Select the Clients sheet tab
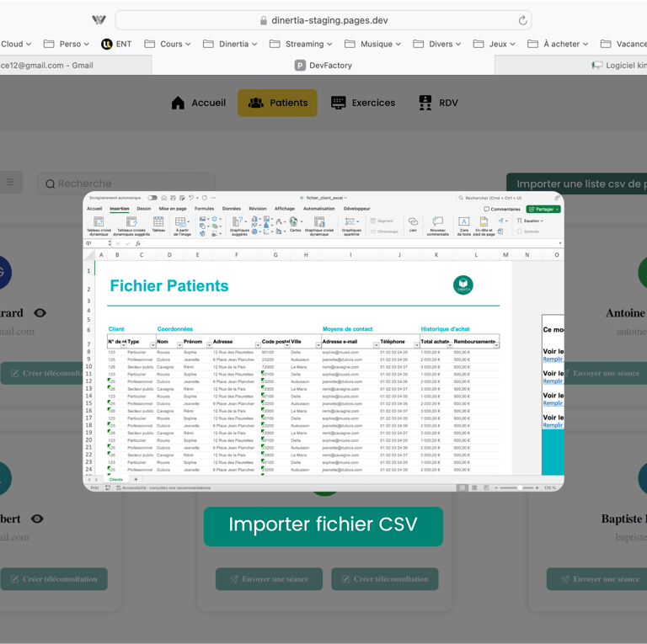The height and width of the screenshot is (644, 647). tap(116, 479)
